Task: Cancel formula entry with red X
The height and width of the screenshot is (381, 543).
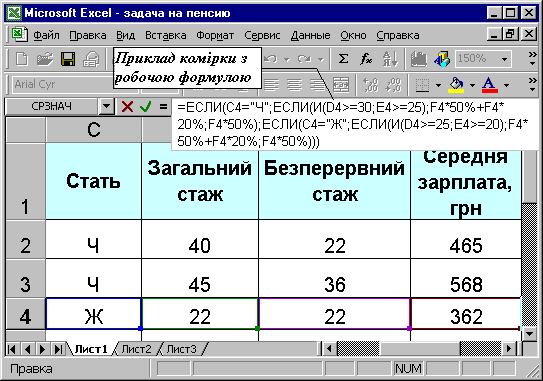Action: [x=127, y=106]
